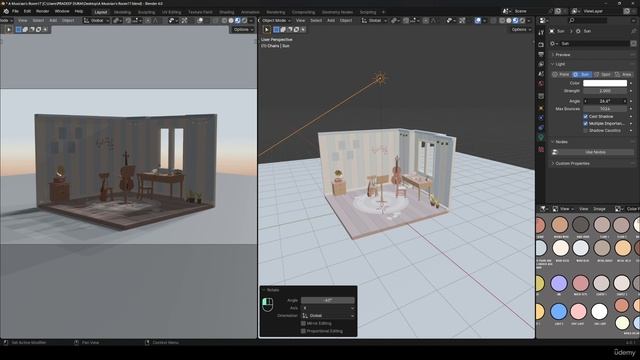Click the properties search field
The height and width of the screenshot is (360, 640).
click(589, 20)
